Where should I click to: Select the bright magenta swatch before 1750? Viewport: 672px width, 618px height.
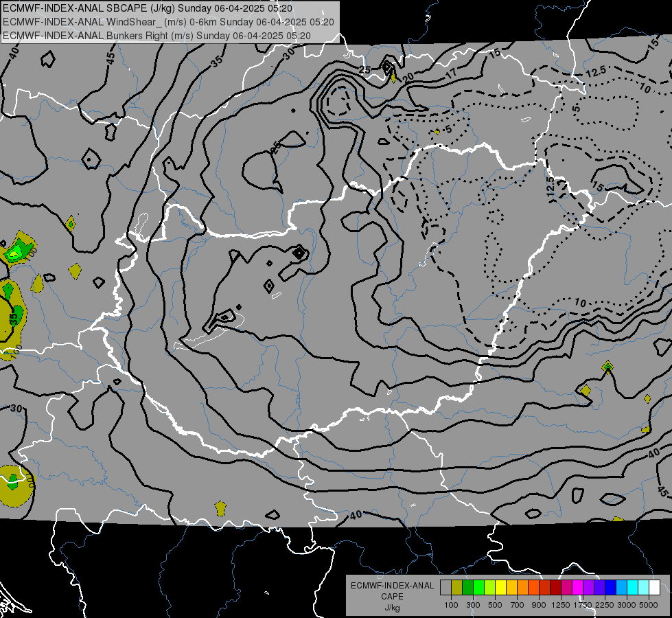[578, 588]
